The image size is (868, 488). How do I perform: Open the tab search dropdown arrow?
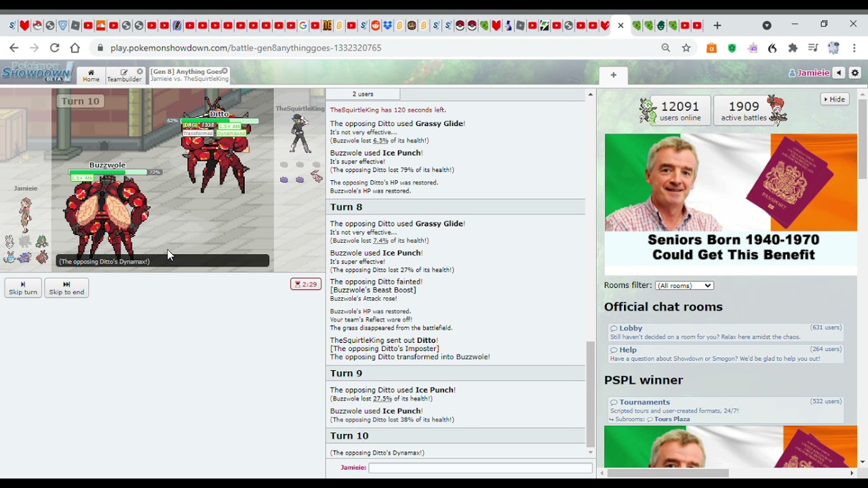[767, 26]
